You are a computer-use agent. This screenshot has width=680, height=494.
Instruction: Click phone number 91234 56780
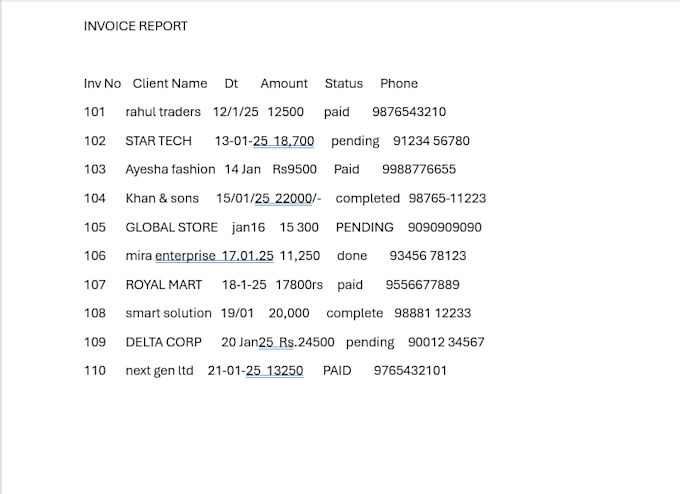[x=431, y=141]
